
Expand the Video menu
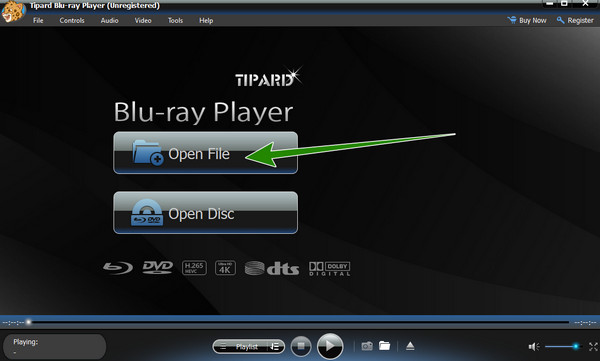tap(143, 21)
